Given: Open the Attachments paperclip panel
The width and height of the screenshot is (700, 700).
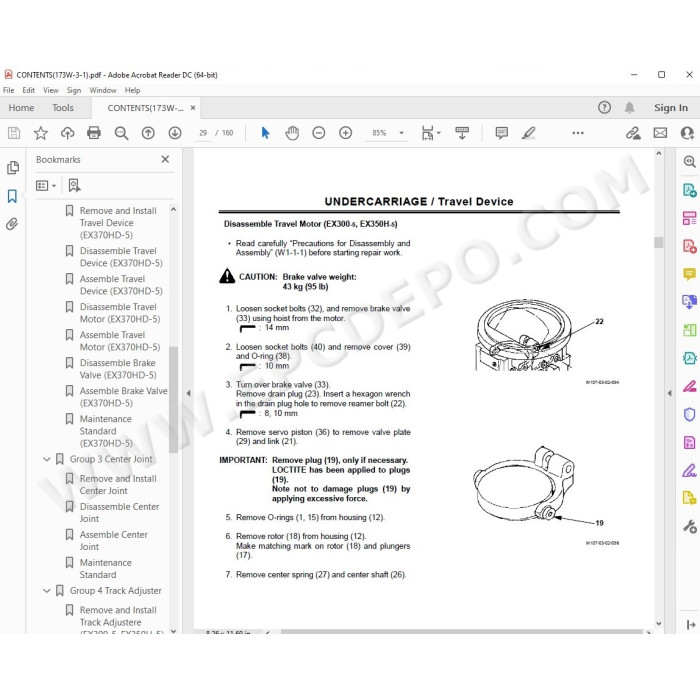Looking at the screenshot, I should pyautogui.click(x=12, y=224).
